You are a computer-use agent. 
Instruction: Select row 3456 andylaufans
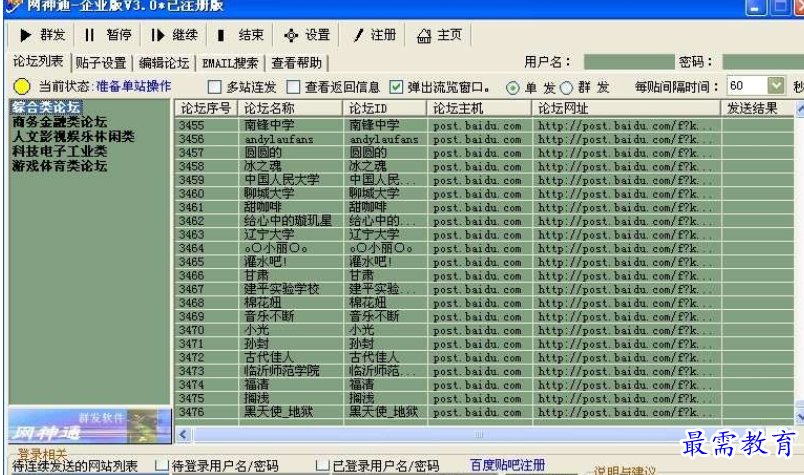tap(484, 139)
